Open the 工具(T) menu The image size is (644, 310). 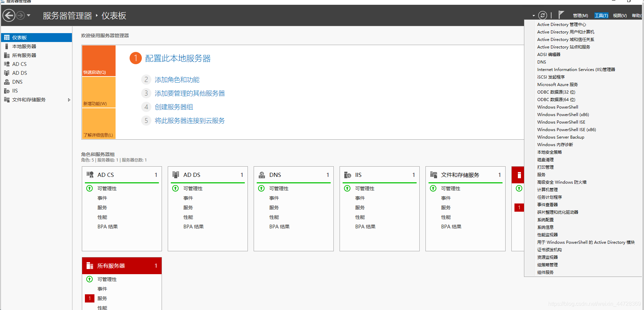pyautogui.click(x=601, y=15)
